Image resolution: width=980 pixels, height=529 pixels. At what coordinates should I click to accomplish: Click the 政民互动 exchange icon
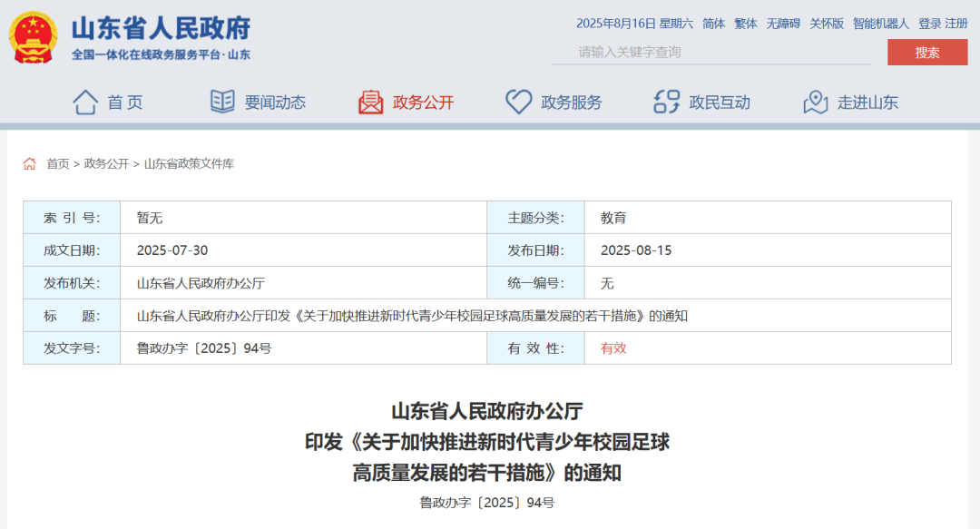[x=667, y=103]
